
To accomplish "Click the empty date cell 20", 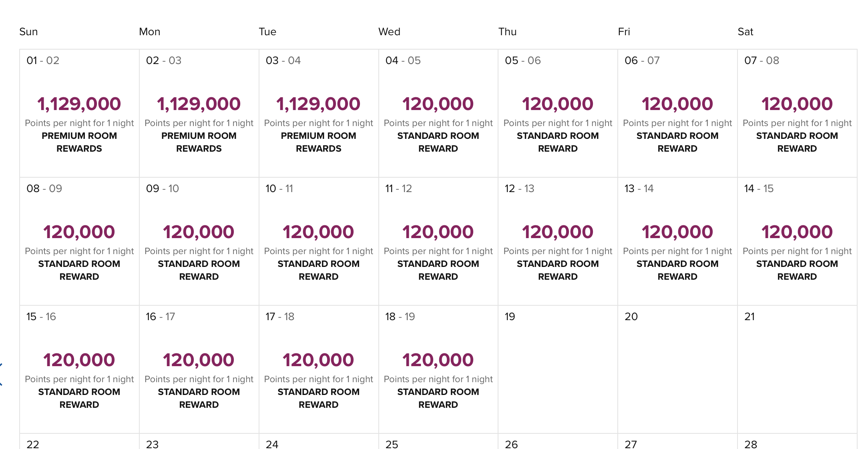I will pos(677,369).
